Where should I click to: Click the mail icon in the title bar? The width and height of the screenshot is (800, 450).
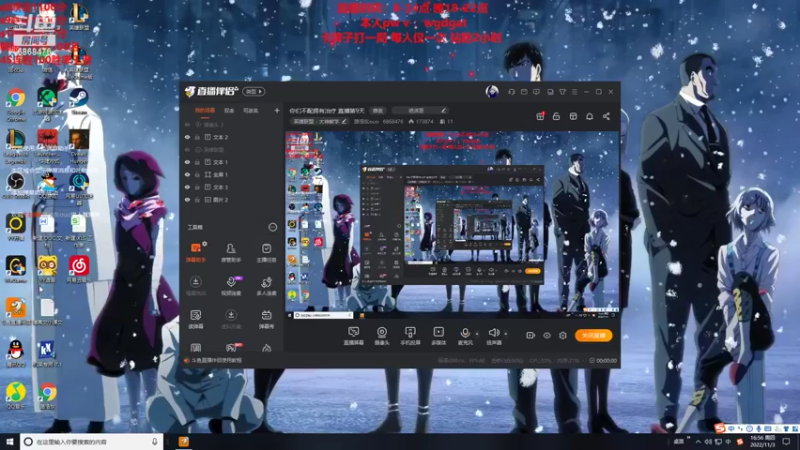pos(524,92)
